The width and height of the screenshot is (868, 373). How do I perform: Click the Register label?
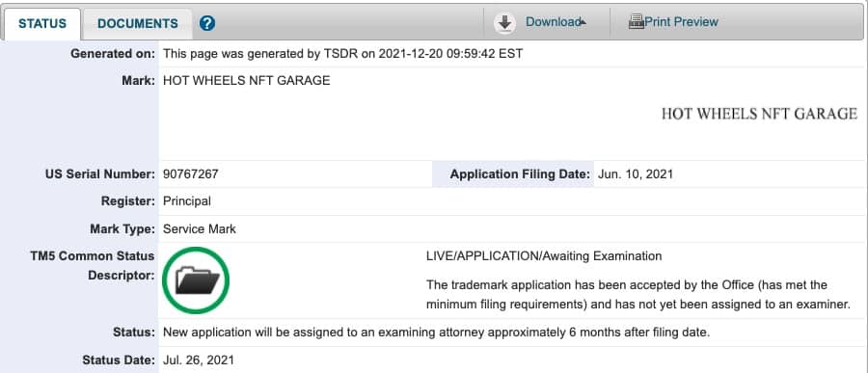tap(128, 201)
